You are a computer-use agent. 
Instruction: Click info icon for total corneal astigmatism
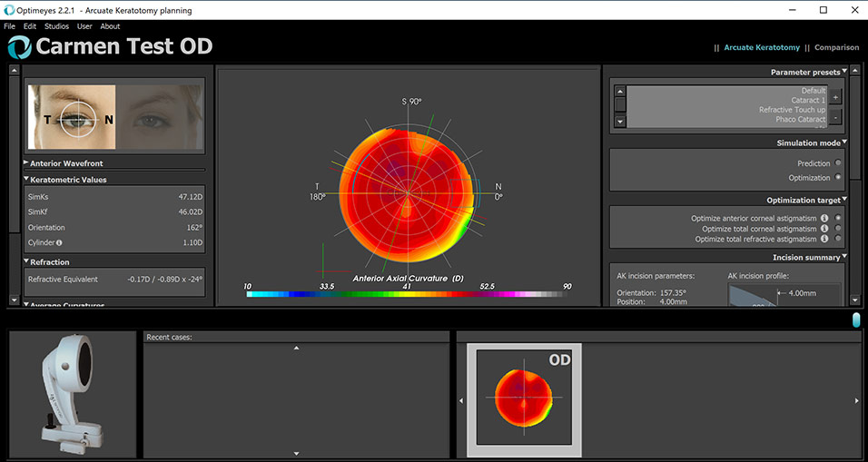(x=824, y=229)
